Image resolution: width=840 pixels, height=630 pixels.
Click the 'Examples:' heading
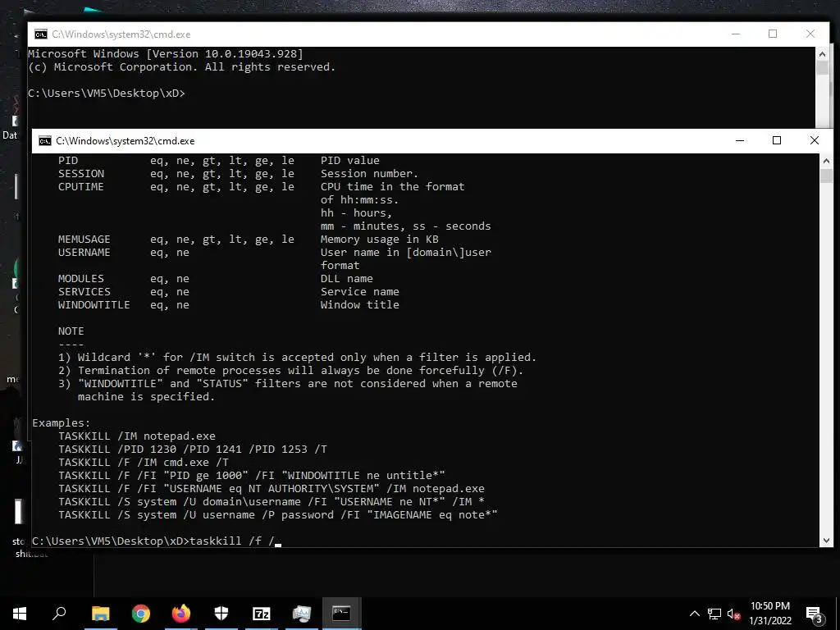(x=61, y=422)
